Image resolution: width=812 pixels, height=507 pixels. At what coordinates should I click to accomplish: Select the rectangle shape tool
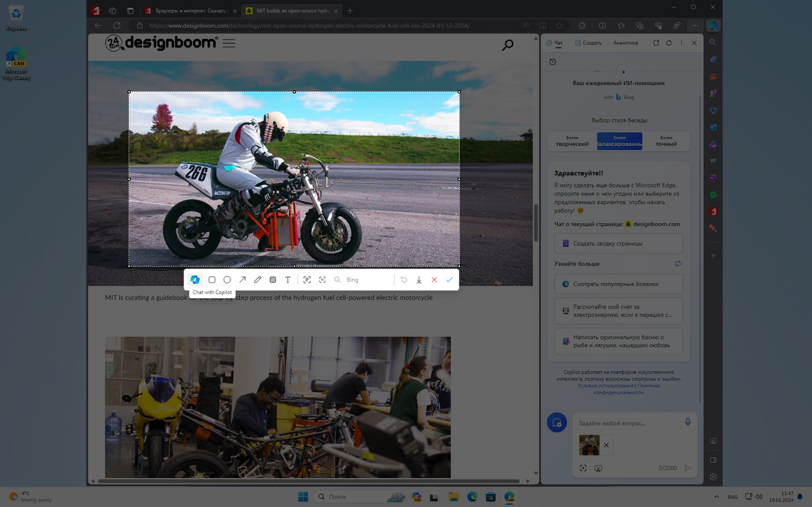click(x=212, y=280)
